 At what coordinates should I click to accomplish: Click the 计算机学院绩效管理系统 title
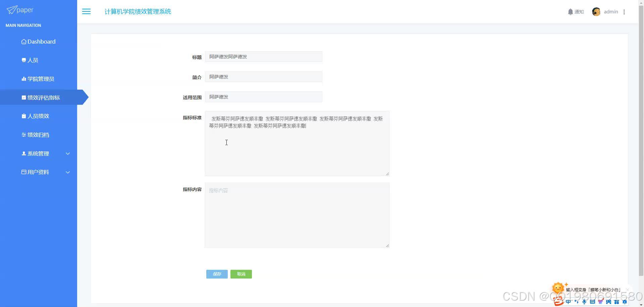click(x=138, y=12)
